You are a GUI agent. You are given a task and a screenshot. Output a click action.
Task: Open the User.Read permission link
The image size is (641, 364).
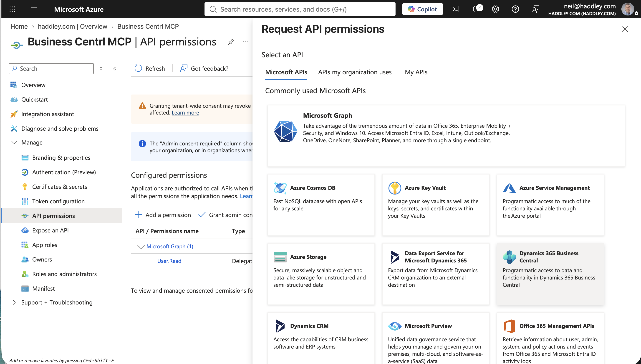169,261
